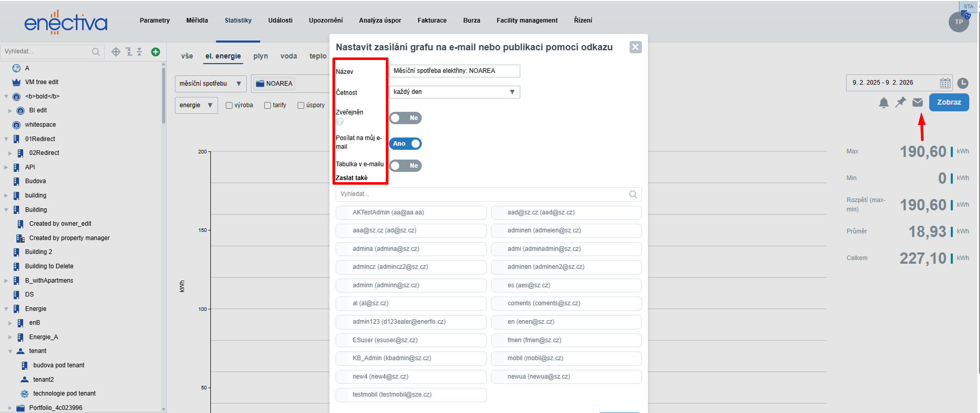Image resolution: width=980 pixels, height=413 pixels.
Task: Open the Četnost dropdown
Action: 454,92
